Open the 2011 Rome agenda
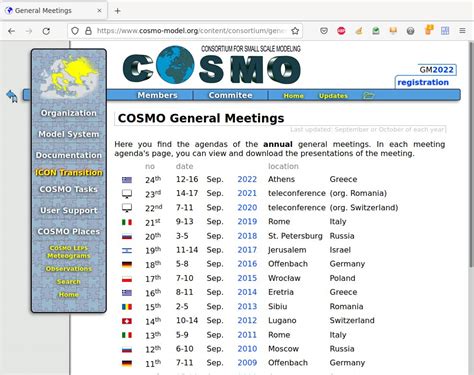474x375 pixels. coord(247,335)
